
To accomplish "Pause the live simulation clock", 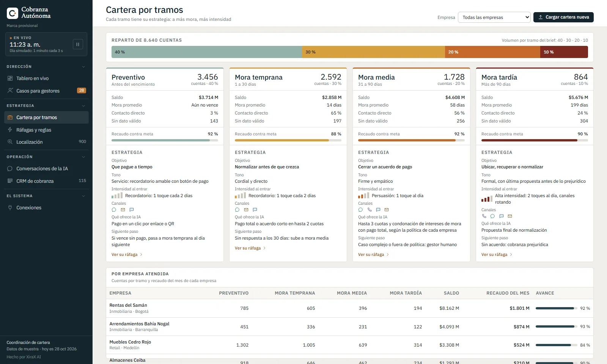I will [x=78, y=44].
